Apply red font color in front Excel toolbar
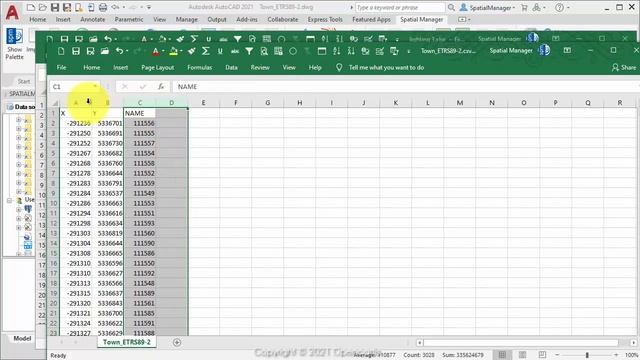Image resolution: width=640 pixels, height=360 pixels. coord(156,51)
